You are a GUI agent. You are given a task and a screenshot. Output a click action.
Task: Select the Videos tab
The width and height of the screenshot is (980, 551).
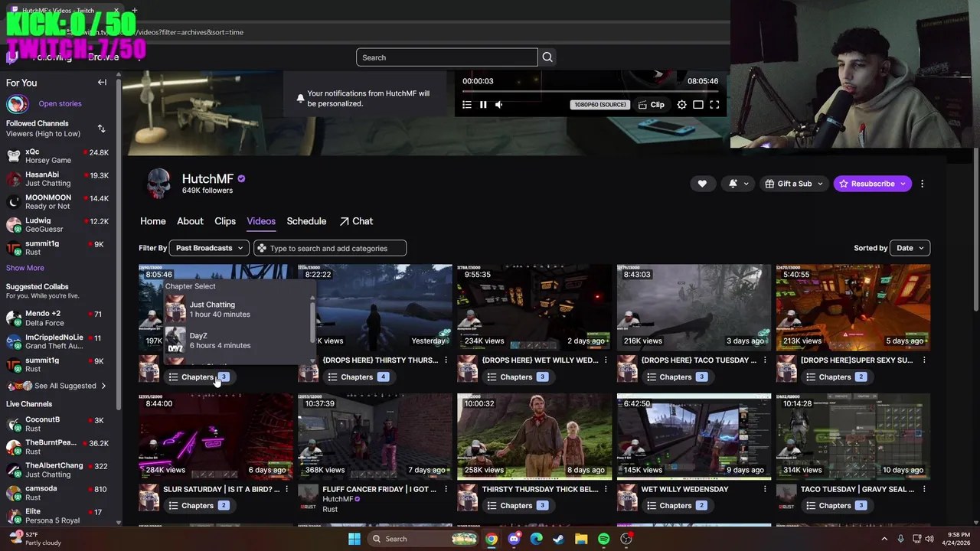[x=261, y=221]
